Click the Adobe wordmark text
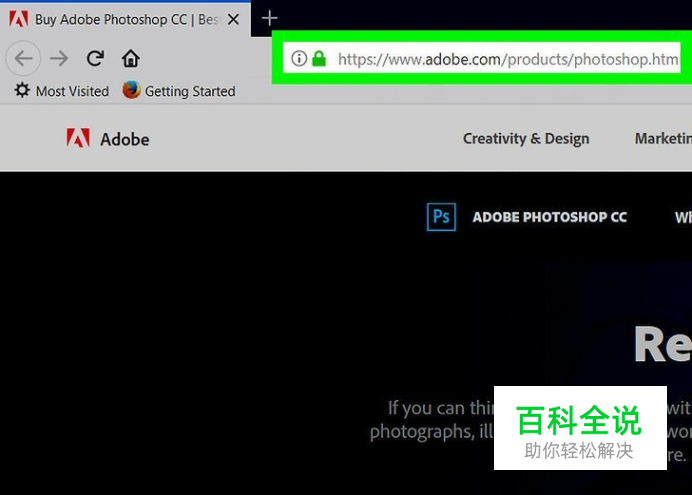This screenshot has width=692, height=495. pyautogui.click(x=125, y=139)
